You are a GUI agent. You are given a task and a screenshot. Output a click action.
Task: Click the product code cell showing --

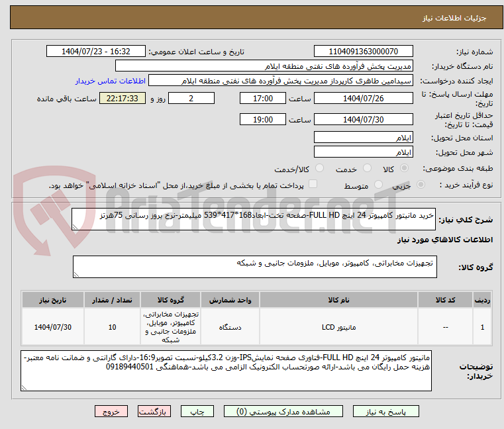pyautogui.click(x=445, y=327)
